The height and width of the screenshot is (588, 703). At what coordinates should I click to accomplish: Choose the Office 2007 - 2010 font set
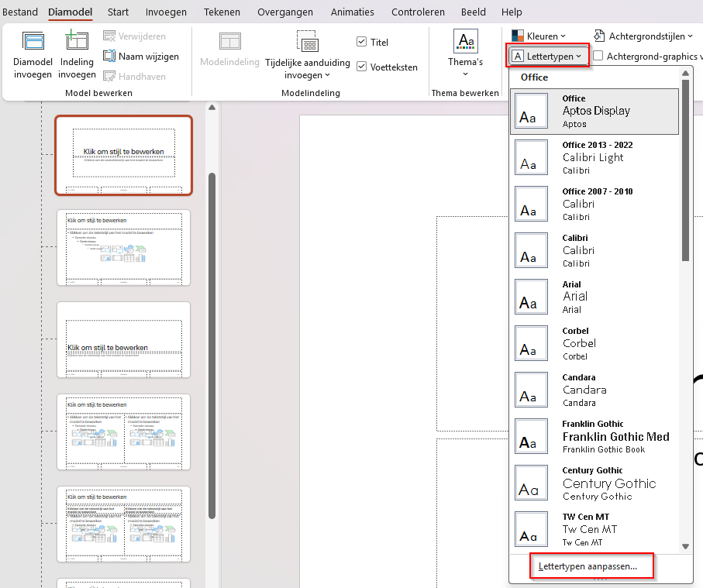[594, 204]
